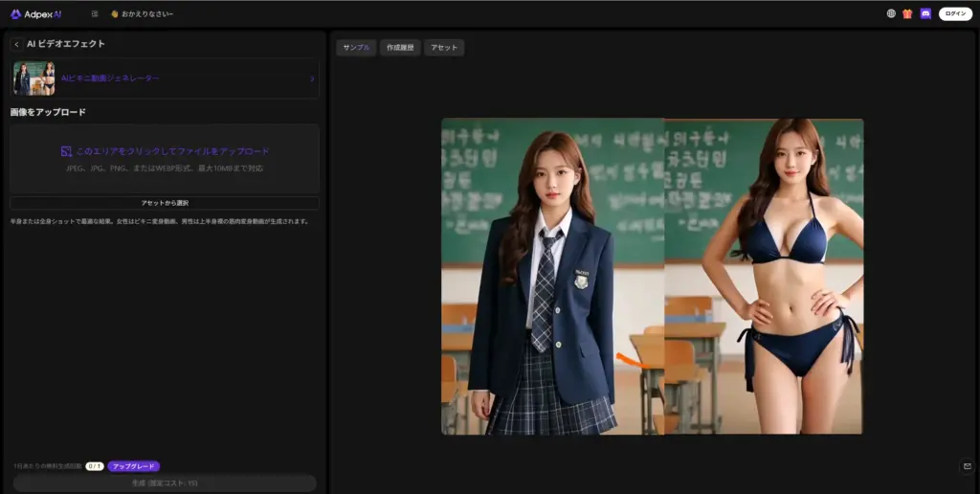The width and height of the screenshot is (980, 494).
Task: Switch to the アセット tab
Action: (x=444, y=48)
